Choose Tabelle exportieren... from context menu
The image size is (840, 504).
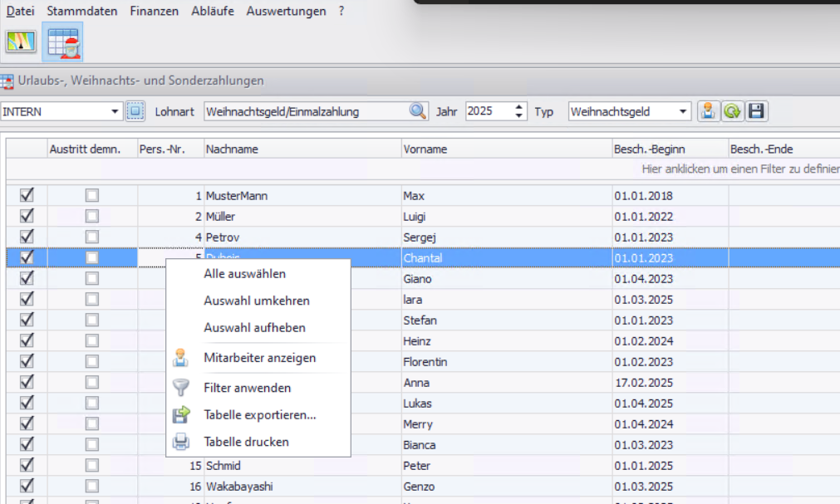[258, 414]
